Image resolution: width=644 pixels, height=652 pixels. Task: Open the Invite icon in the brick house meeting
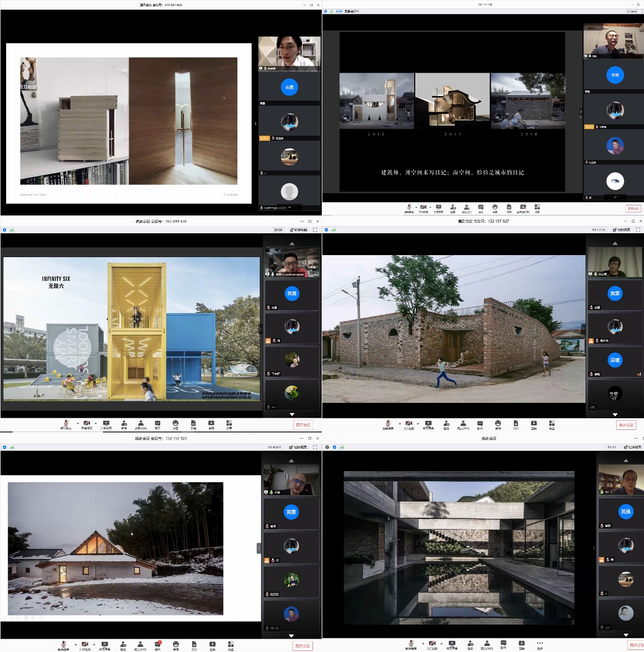446,424
